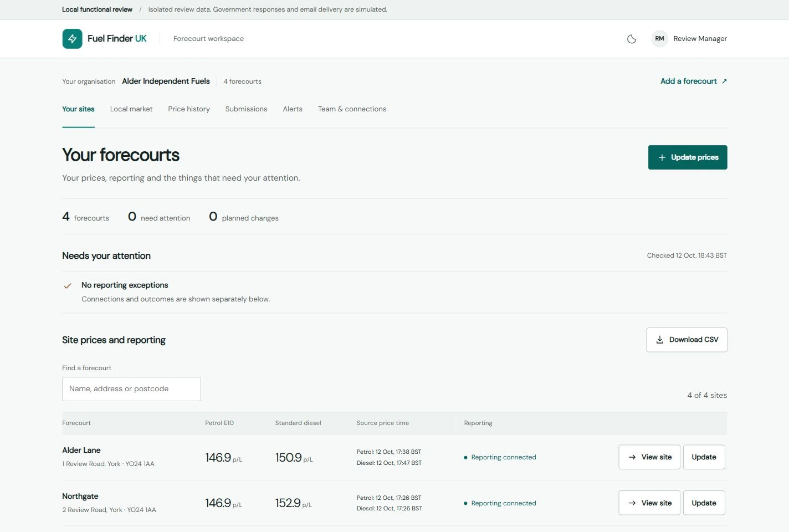Click the Local functional review breadcrumb
This screenshot has height=532, width=789.
[97, 9]
